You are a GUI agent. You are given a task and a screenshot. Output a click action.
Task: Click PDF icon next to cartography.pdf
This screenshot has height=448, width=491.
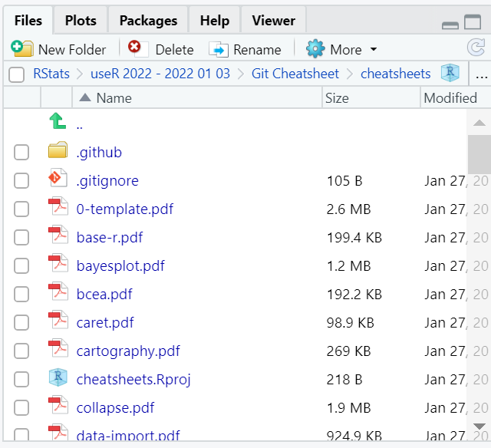point(58,348)
